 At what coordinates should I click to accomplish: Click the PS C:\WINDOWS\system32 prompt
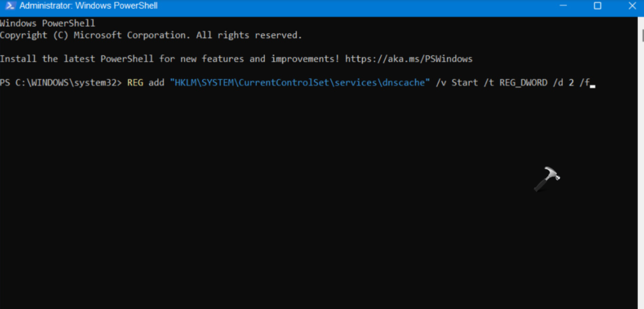coord(61,83)
